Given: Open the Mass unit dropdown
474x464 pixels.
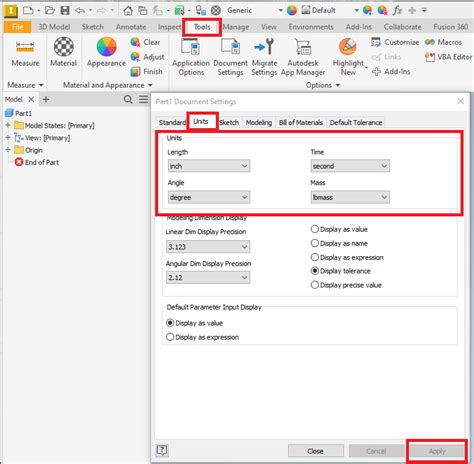Looking at the screenshot, I should pos(350,197).
